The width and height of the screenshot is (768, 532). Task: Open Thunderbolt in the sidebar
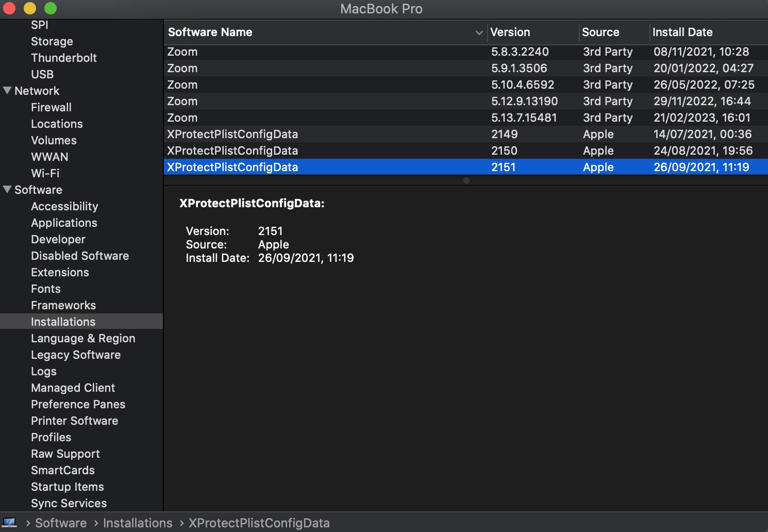64,58
